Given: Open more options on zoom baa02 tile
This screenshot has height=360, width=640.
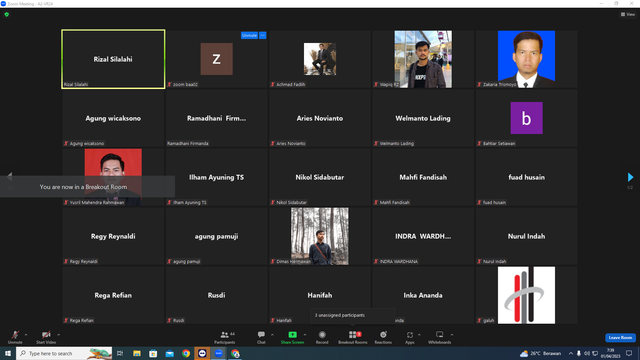Looking at the screenshot, I should point(263,36).
